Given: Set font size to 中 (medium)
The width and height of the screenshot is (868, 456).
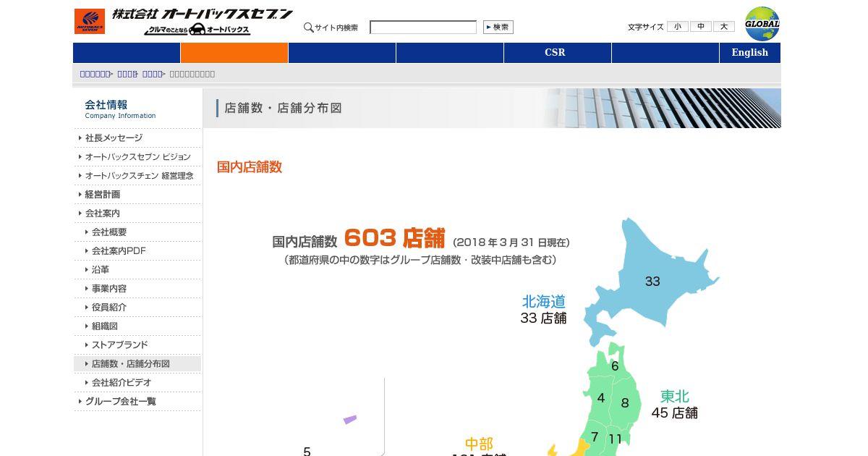Looking at the screenshot, I should coord(700,27).
